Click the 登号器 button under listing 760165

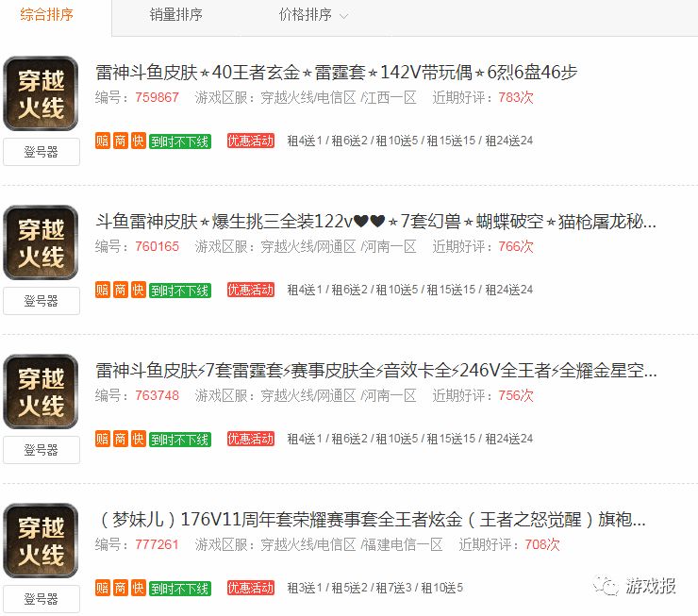[42, 301]
